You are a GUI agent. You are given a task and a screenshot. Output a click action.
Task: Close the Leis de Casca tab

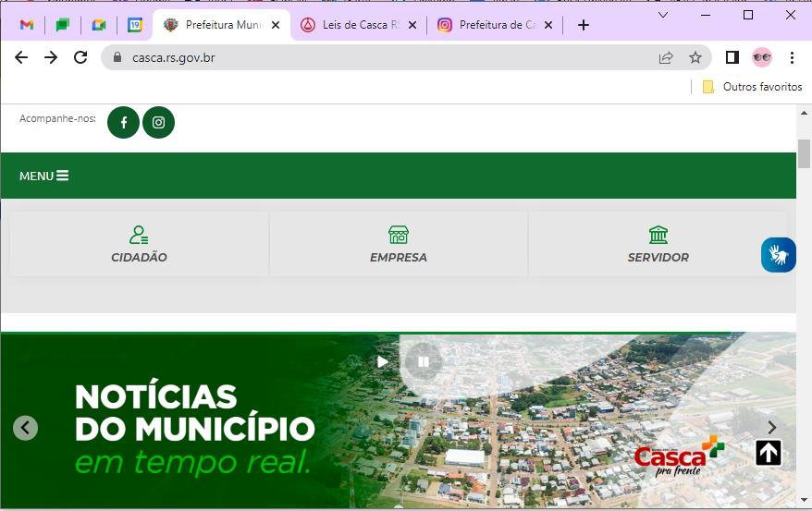(x=412, y=25)
